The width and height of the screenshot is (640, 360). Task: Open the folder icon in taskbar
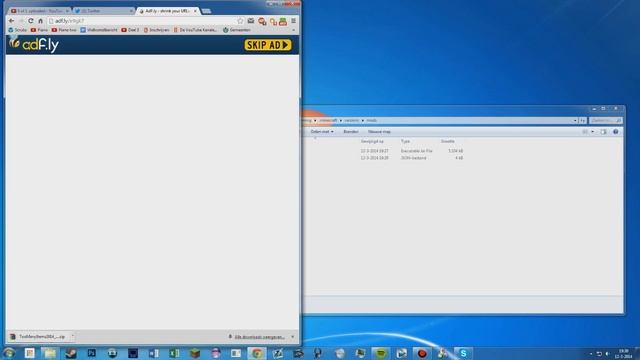[50, 353]
